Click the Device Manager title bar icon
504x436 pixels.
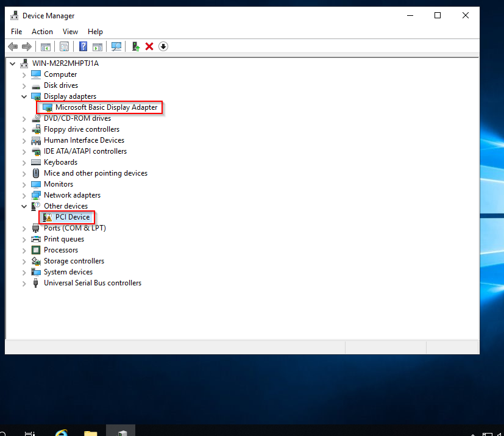click(x=15, y=15)
